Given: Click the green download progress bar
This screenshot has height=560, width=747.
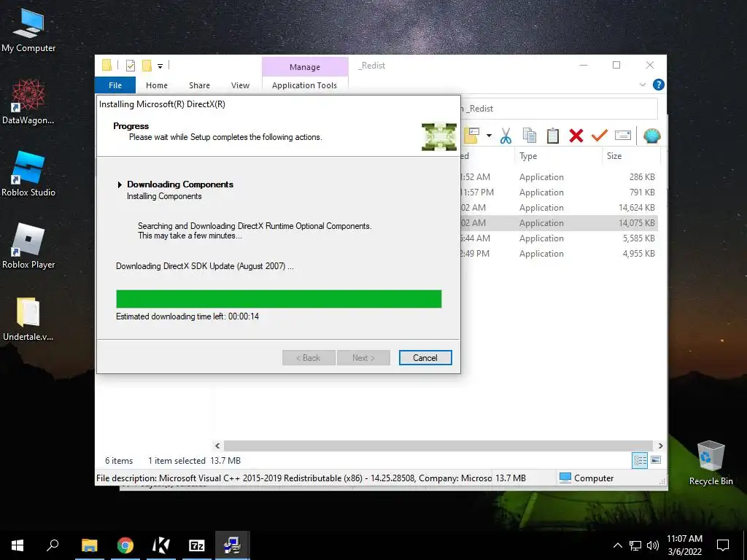Looking at the screenshot, I should coord(279,298).
